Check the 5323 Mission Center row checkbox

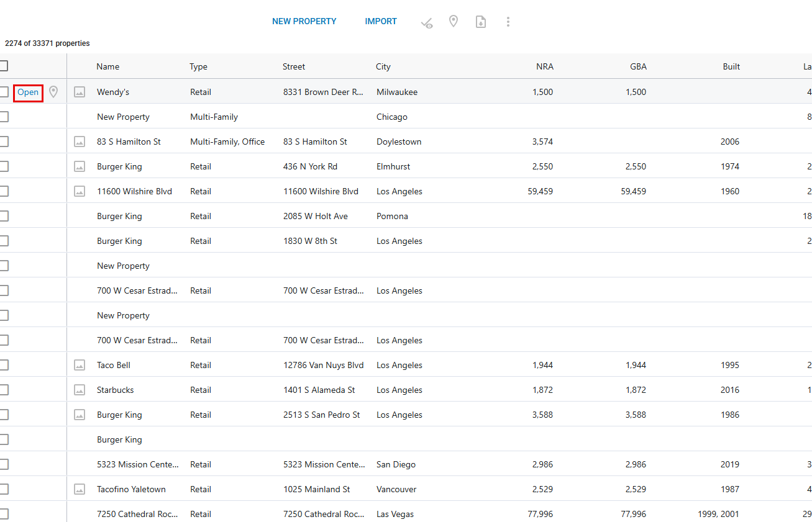[3, 464]
